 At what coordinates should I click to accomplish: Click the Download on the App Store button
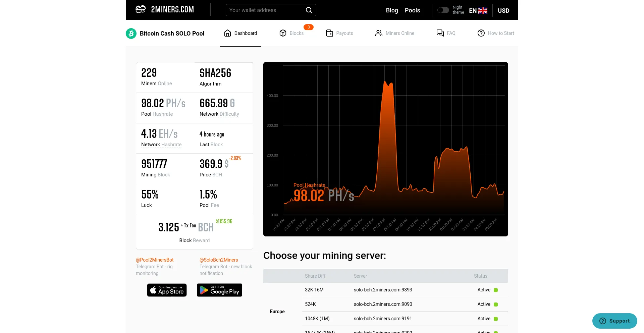click(167, 290)
